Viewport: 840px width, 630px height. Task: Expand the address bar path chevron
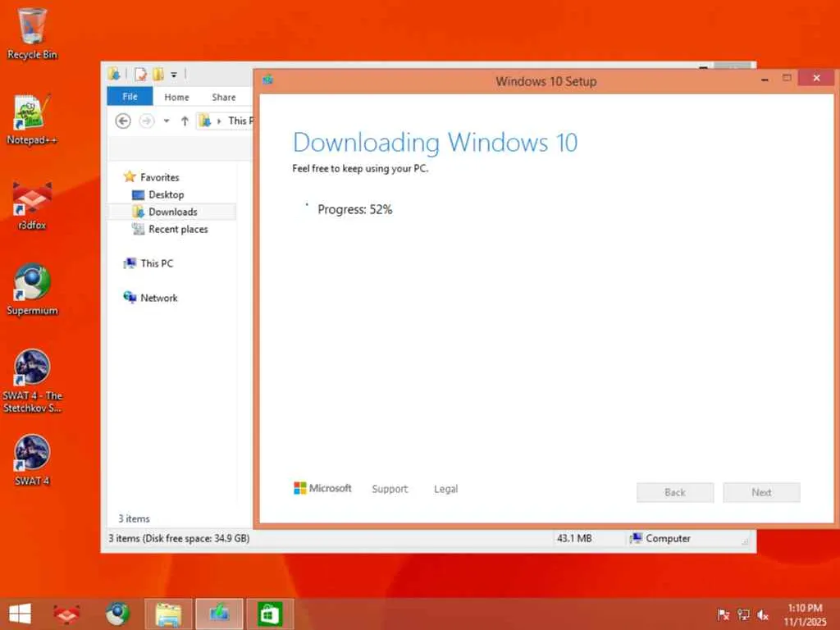pos(219,121)
